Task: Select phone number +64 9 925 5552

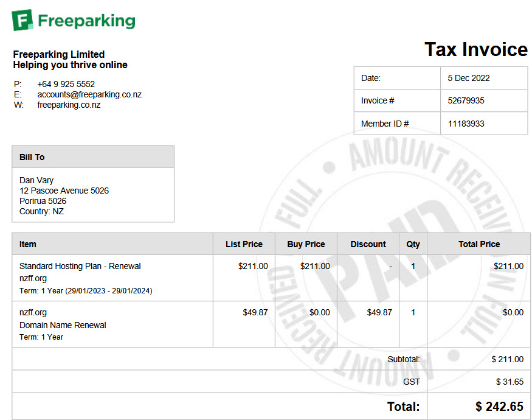Action: [x=66, y=84]
